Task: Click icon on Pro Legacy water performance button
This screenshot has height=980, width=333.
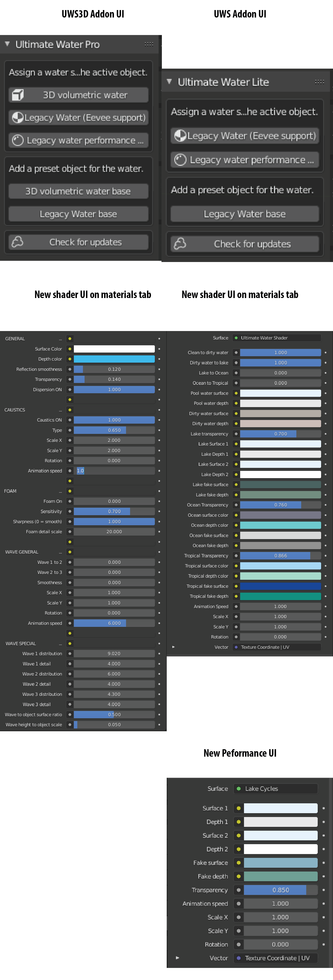Action: click(18, 140)
